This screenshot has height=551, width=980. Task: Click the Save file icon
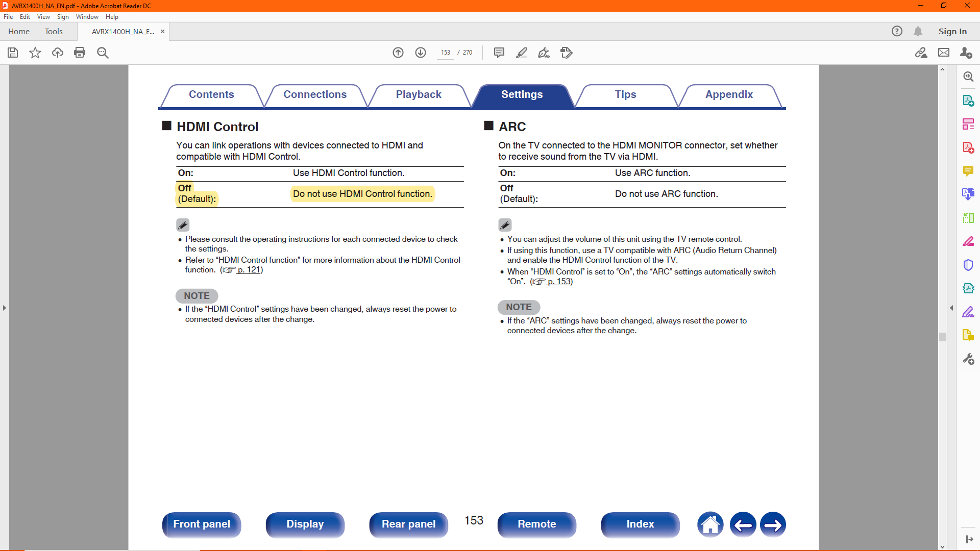13,53
